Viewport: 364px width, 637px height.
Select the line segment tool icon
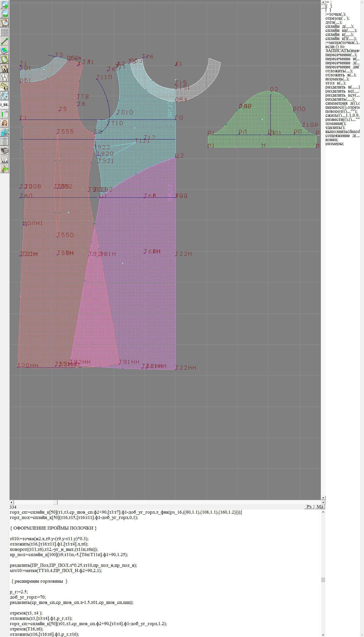(5, 41)
